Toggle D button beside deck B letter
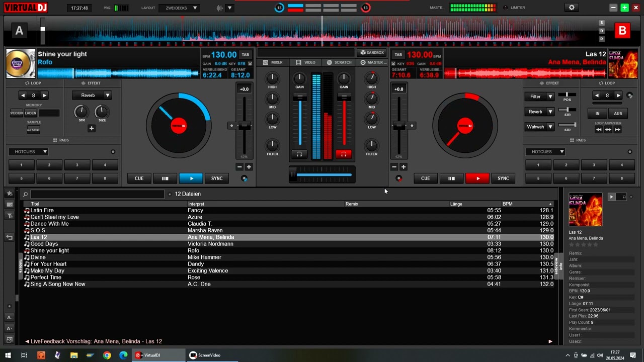This screenshot has height=362, width=644. 602,31
